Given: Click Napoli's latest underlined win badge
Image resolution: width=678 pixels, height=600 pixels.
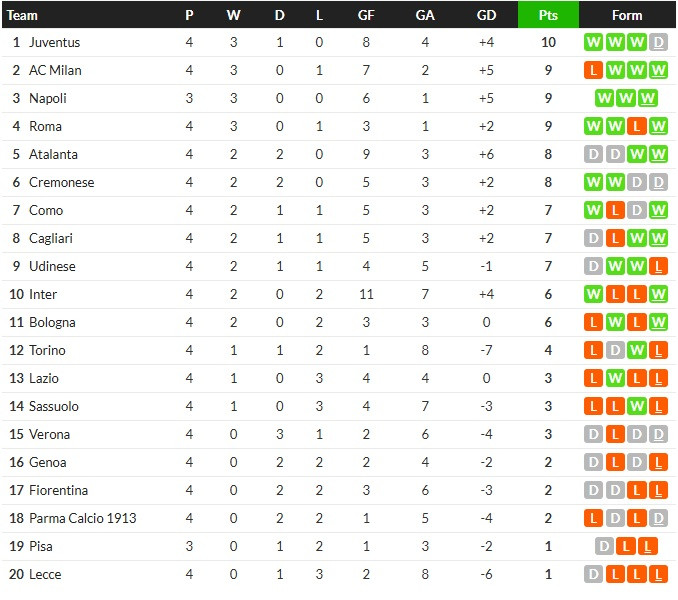Looking at the screenshot, I should tap(647, 99).
